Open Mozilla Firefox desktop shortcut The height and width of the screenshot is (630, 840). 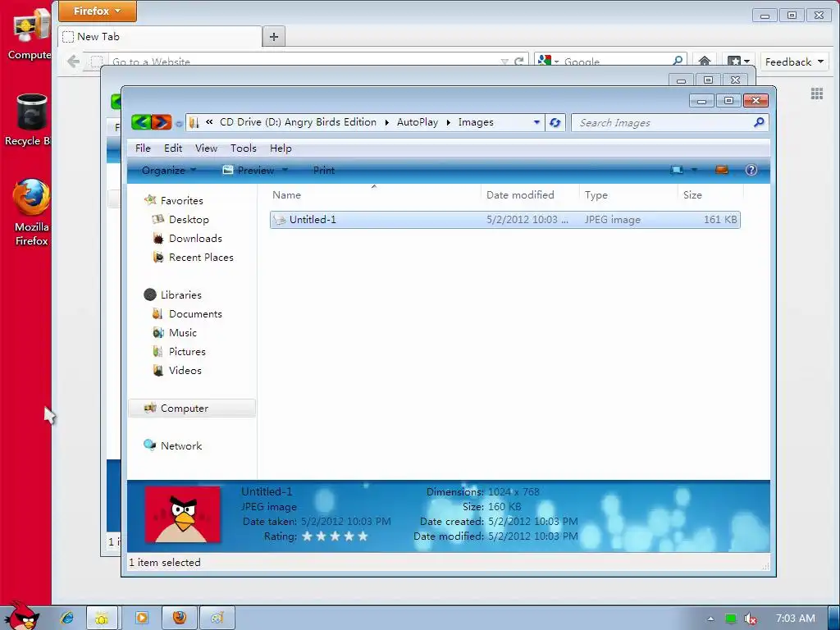point(31,212)
